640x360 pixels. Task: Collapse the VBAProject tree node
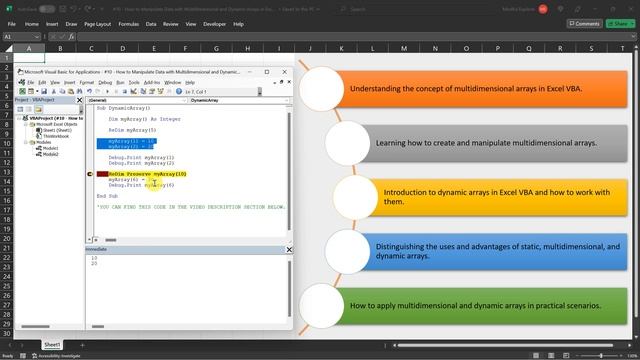pyautogui.click(x=19, y=118)
